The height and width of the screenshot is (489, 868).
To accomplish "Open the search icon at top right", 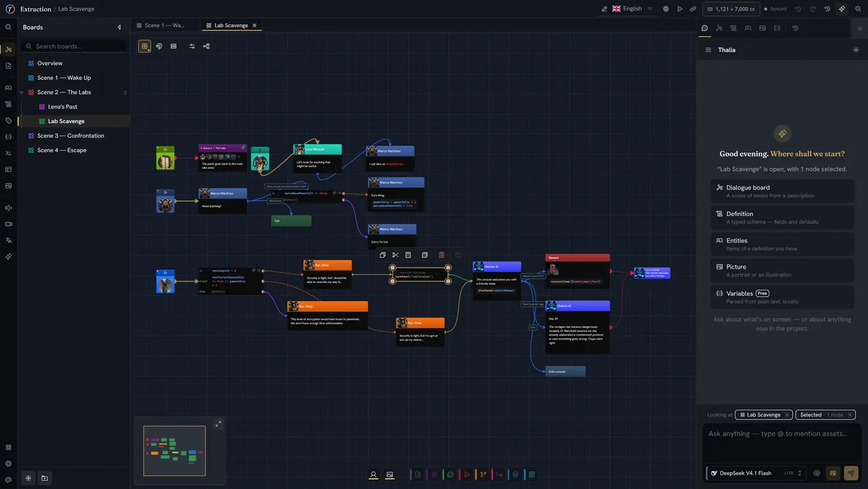I will coord(858,9).
